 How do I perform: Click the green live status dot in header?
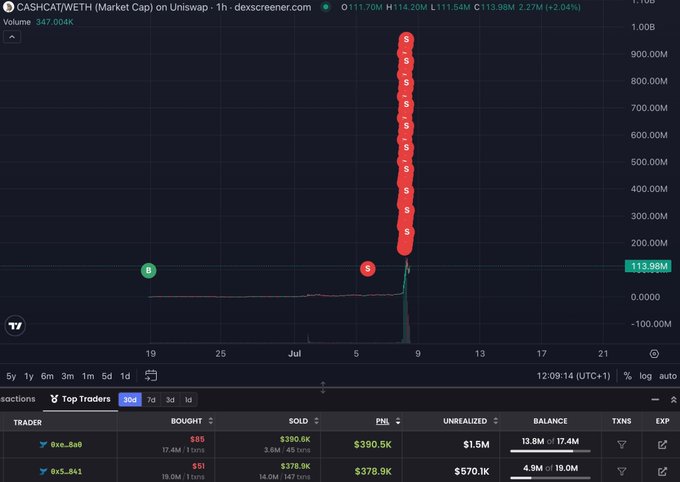tap(326, 7)
